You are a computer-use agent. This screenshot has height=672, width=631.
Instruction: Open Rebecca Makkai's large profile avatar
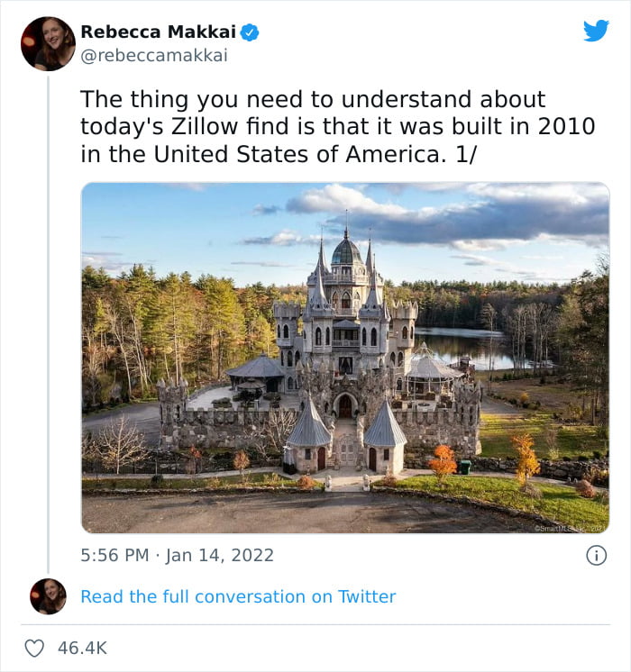point(48,44)
